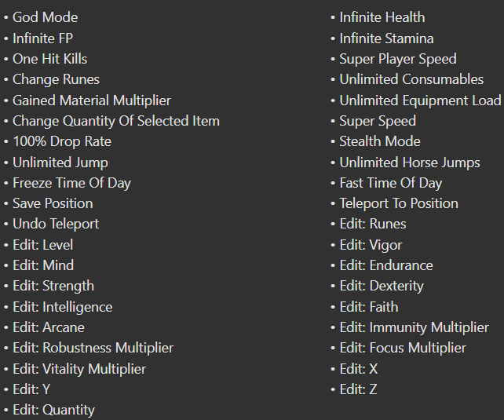Viewport: 504px width, 420px height.
Task: Click Edit: Robustness Multiplier entry
Action: [x=93, y=348]
